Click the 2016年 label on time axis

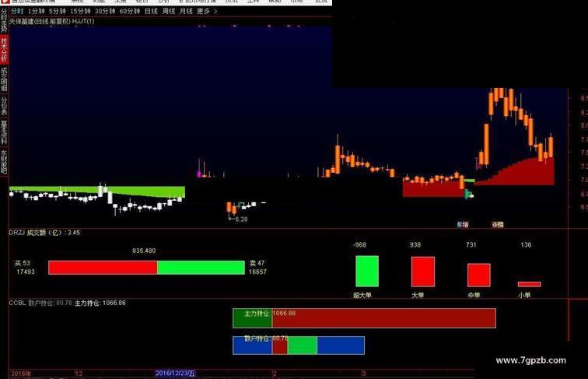pyautogui.click(x=21, y=374)
